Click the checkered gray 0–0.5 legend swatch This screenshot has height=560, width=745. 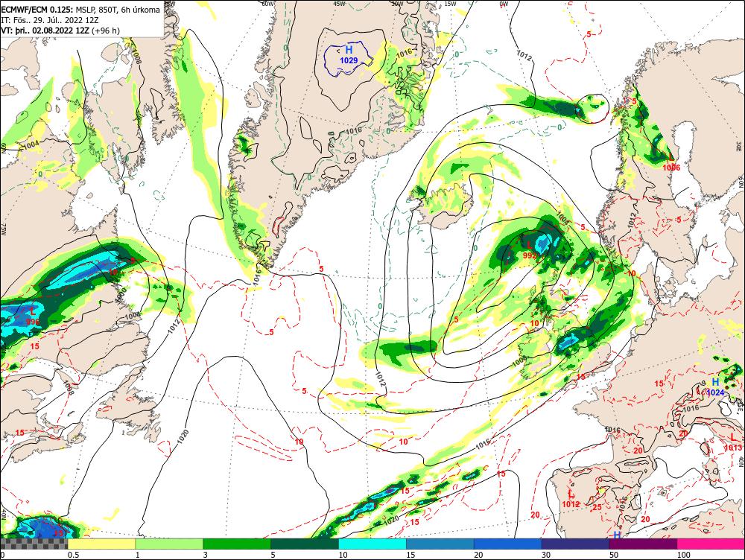(x=34, y=544)
